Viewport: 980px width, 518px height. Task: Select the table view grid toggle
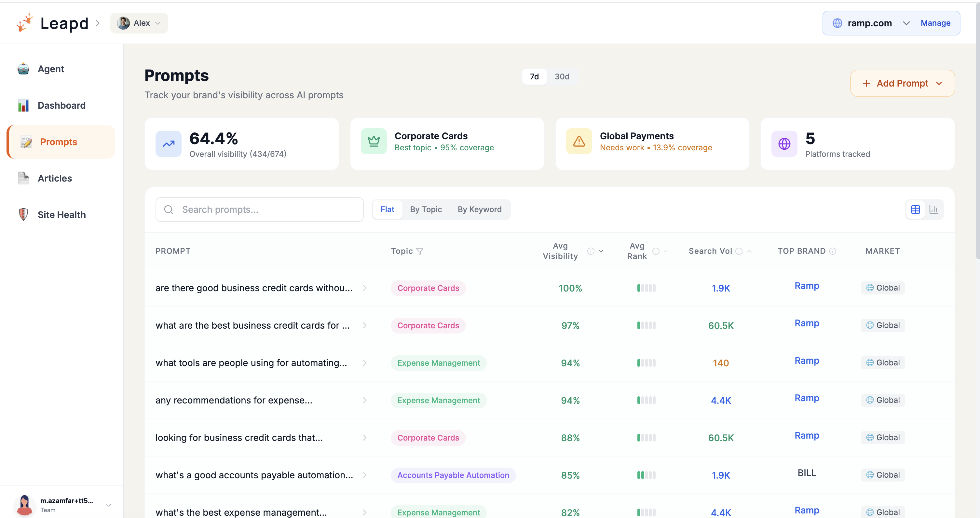click(915, 209)
